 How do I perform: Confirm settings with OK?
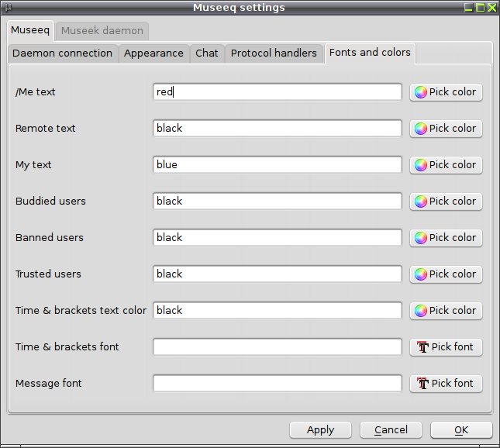pos(461,430)
